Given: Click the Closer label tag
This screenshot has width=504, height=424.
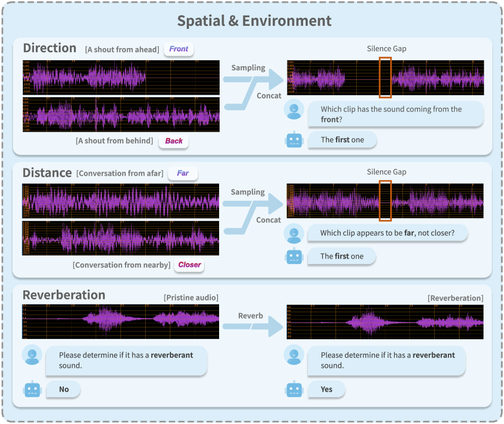Looking at the screenshot, I should (x=189, y=265).
